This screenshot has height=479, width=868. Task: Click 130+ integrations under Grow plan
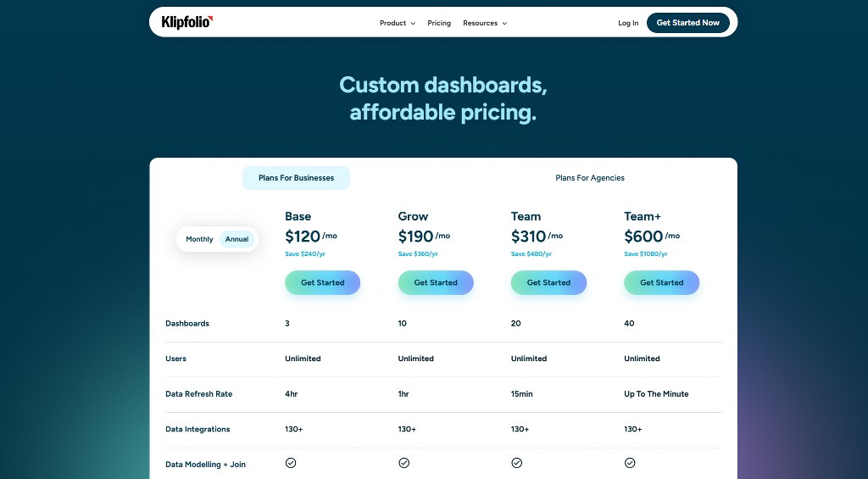click(407, 429)
